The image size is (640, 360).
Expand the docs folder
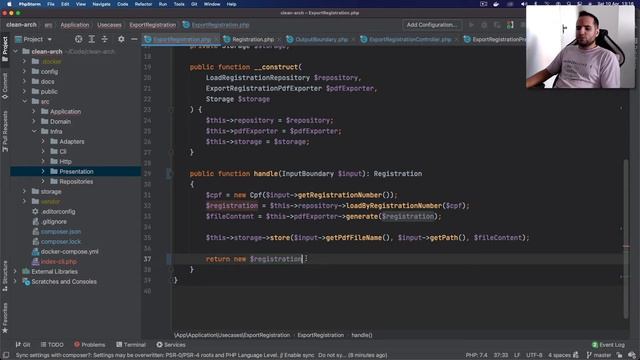pos(24,82)
